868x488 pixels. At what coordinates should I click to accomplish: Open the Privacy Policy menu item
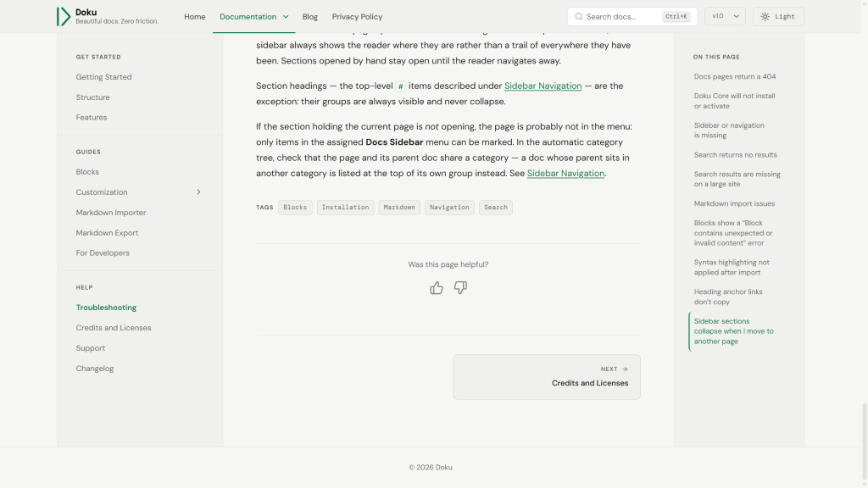(357, 17)
